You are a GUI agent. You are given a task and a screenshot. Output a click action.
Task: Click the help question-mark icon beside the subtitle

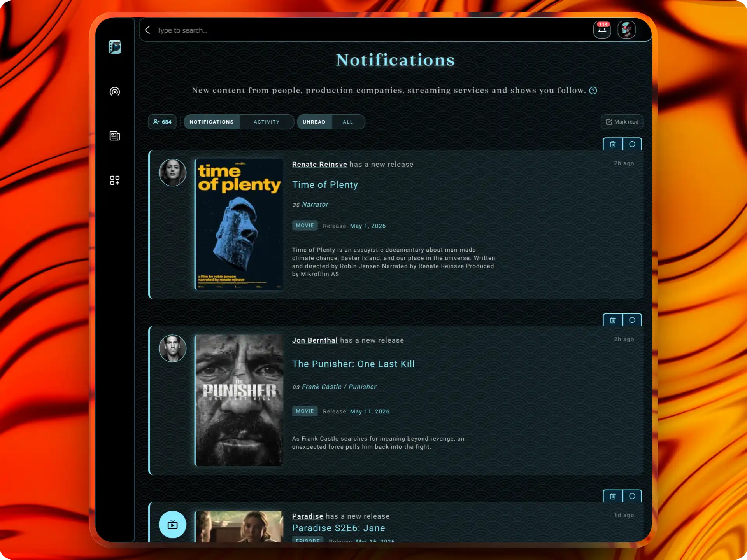click(x=593, y=91)
